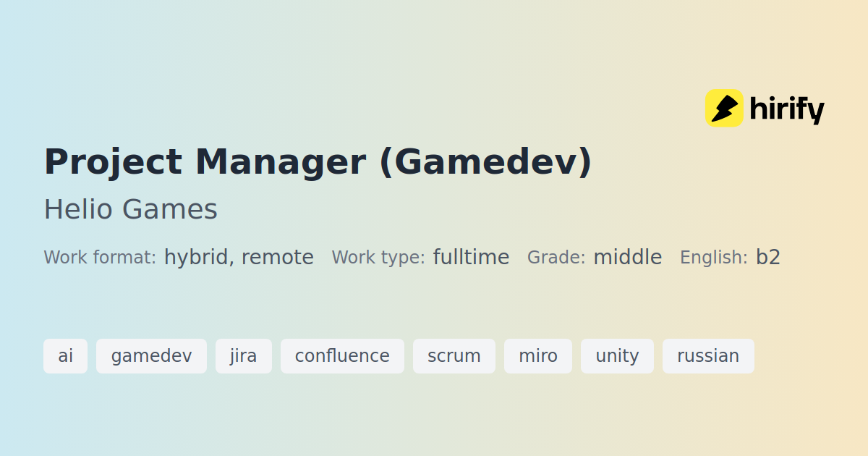
Task: Click the hybrid, remote work format value
Action: [x=239, y=258]
